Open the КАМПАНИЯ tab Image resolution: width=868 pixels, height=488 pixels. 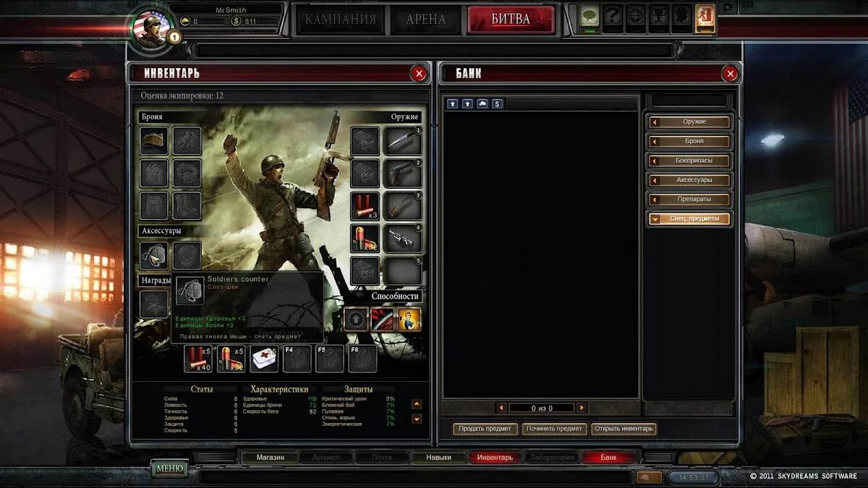(x=341, y=20)
